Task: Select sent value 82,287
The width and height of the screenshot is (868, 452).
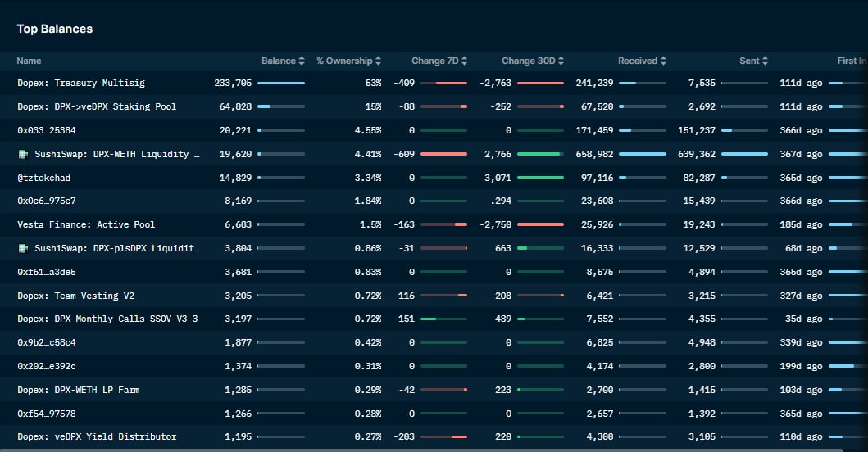Action: pos(699,179)
